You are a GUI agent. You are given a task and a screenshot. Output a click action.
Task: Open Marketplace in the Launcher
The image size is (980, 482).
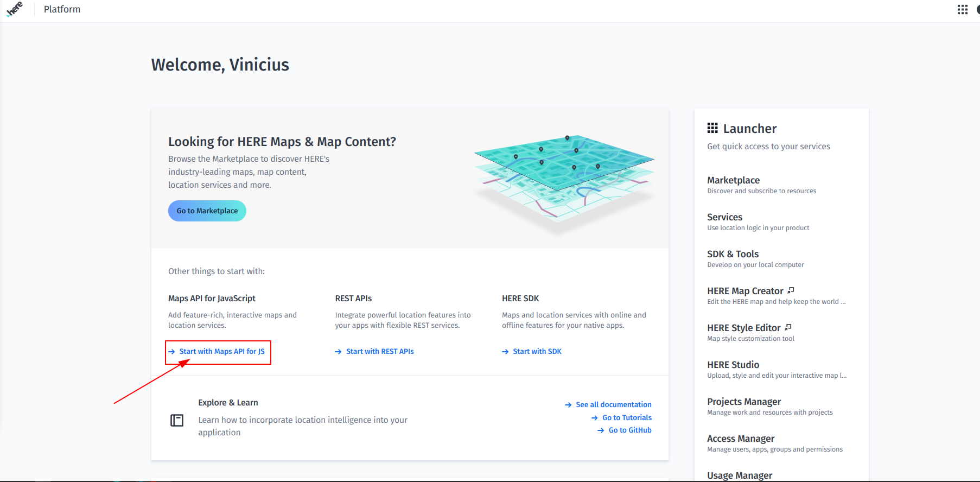point(733,180)
